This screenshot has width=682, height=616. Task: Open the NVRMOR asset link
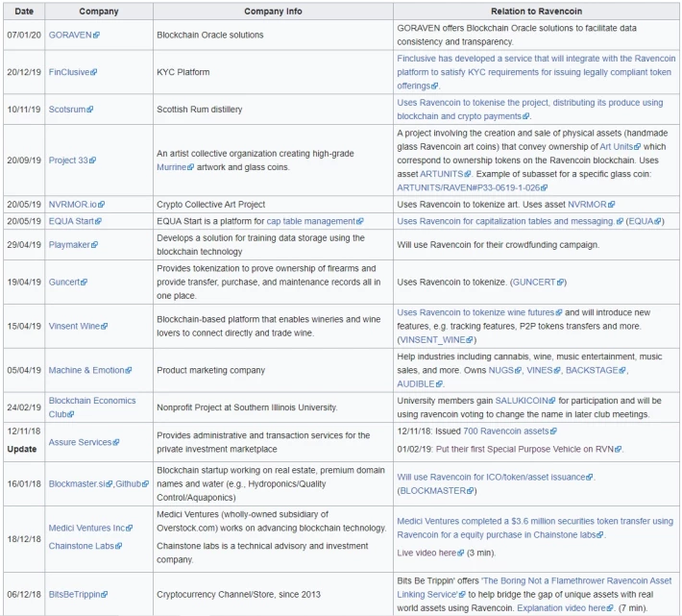click(x=591, y=205)
